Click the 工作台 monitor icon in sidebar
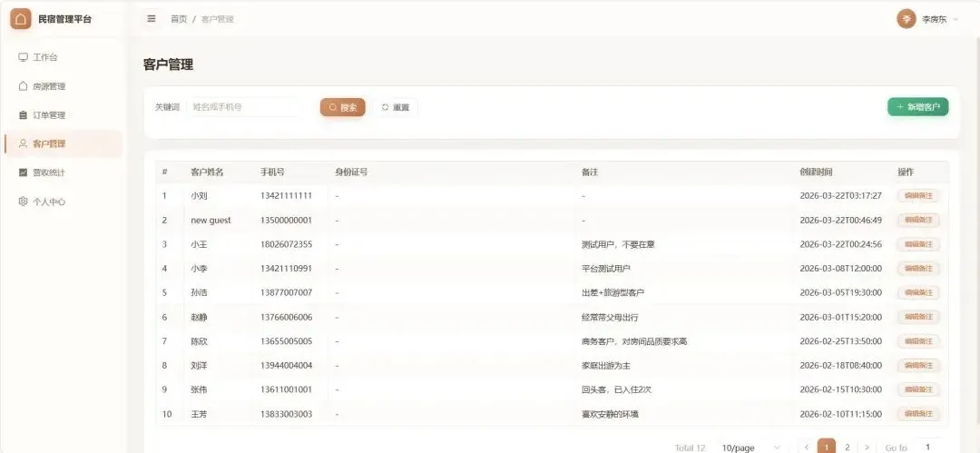Viewport: 980px width, 453px height. pyautogui.click(x=23, y=57)
